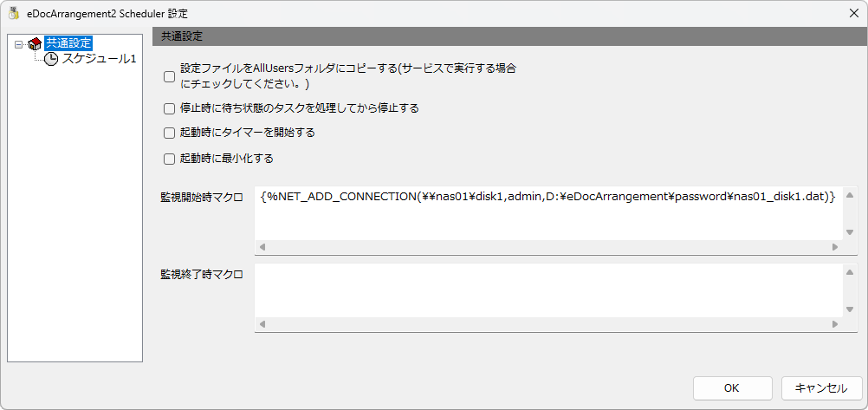
Task: Check 停止時に待ち状態のタスクを処理してから停止する
Action: 170,108
